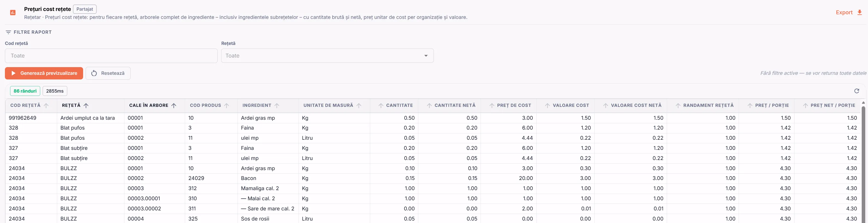868x223 pixels.
Task: Click sort arrow next to INGREDIENT
Action: tap(277, 105)
